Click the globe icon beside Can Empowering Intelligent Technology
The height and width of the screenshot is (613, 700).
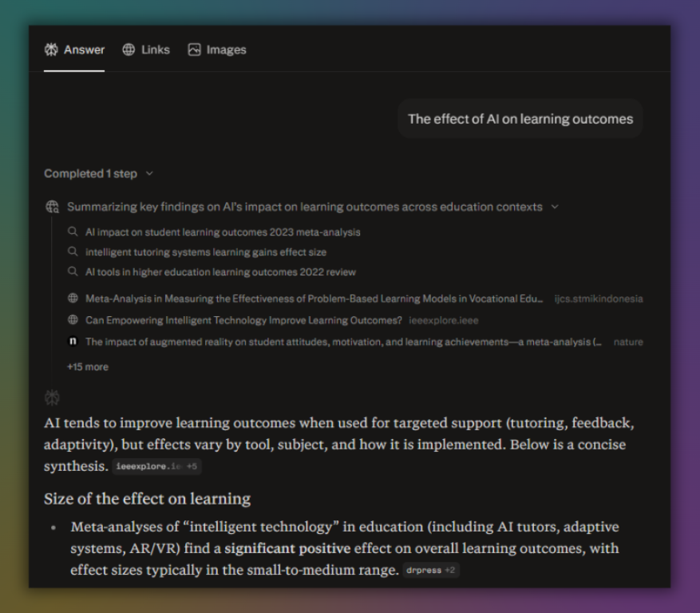73,320
